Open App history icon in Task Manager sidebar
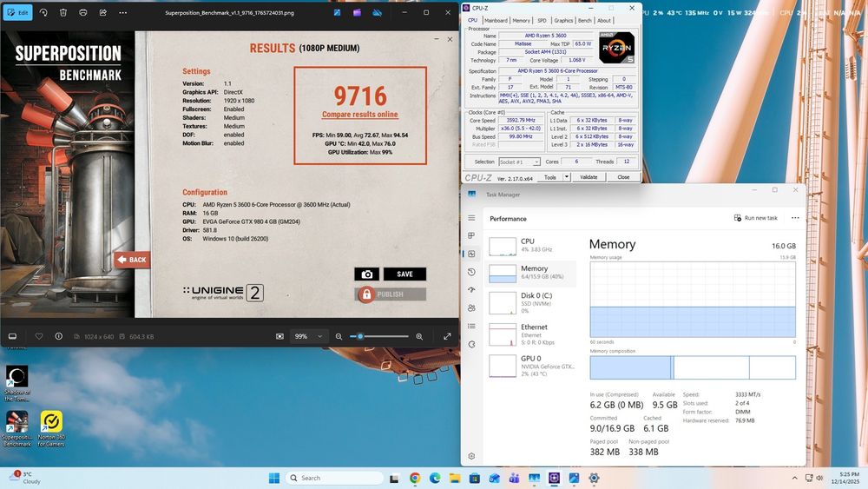Screen dimensions: 868x489 (x=471, y=272)
